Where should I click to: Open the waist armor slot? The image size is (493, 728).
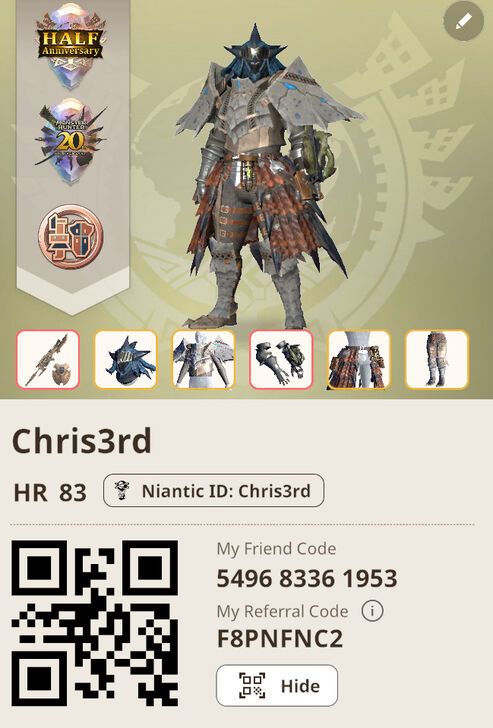point(359,359)
